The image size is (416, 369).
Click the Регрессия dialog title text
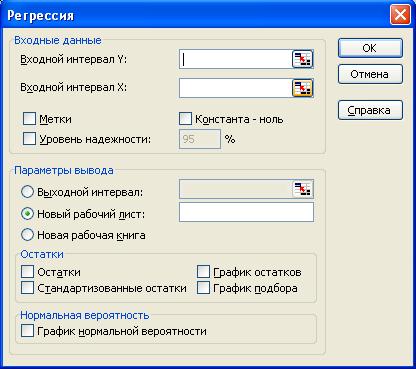40,15
